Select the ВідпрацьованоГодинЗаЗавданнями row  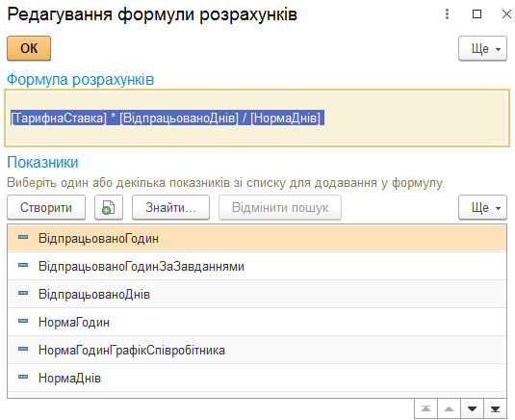coord(257,266)
